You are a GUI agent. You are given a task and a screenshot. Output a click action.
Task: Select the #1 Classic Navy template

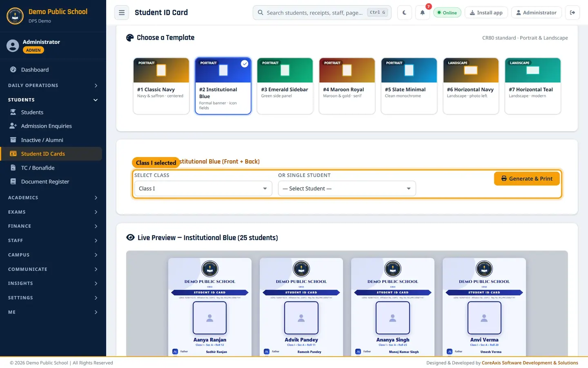[161, 86]
